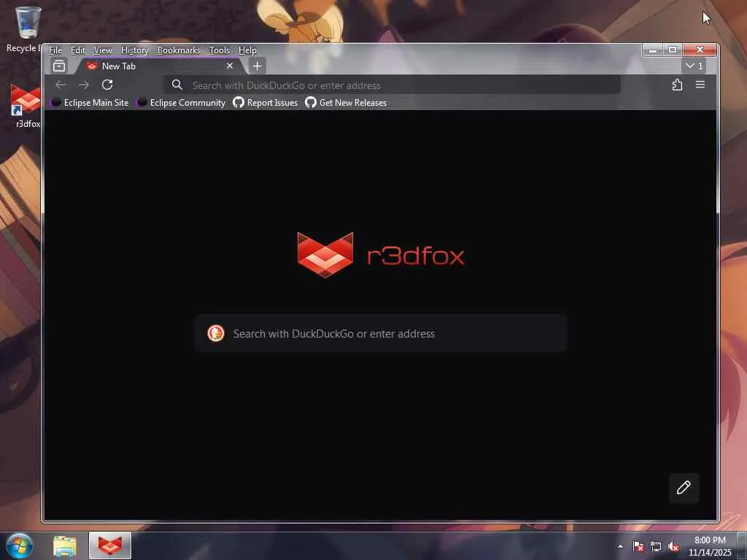Open Windows Explorer from taskbar
This screenshot has height=560, width=747.
click(x=65, y=546)
